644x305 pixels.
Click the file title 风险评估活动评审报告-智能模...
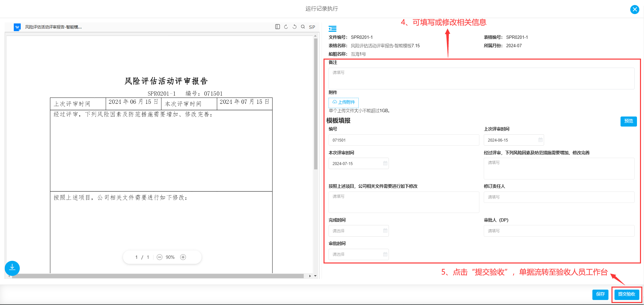(53, 27)
